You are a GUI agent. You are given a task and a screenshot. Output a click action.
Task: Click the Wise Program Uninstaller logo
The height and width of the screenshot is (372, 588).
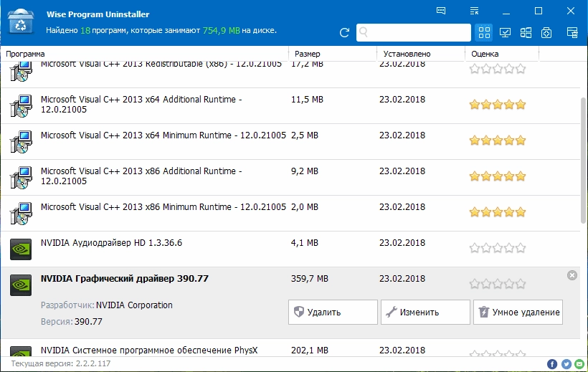tap(21, 22)
